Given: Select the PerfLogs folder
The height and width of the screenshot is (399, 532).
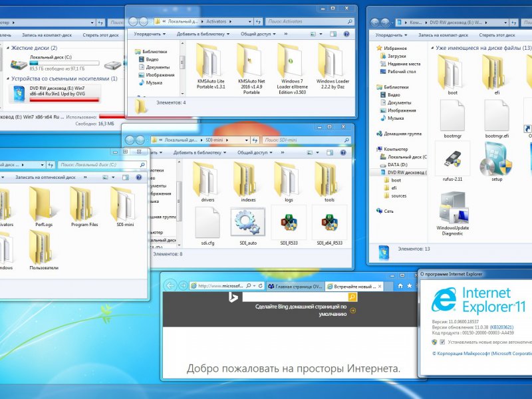Looking at the screenshot, I should pyautogui.click(x=44, y=207).
